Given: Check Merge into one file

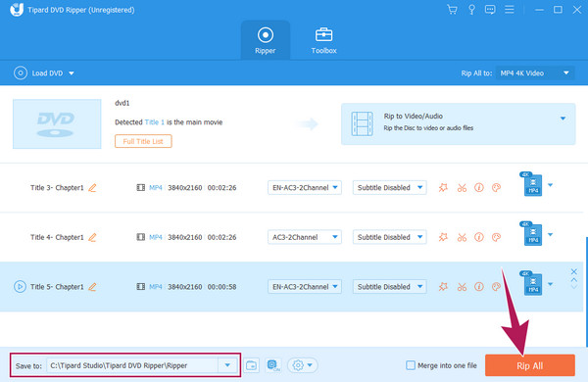Looking at the screenshot, I should coord(411,365).
